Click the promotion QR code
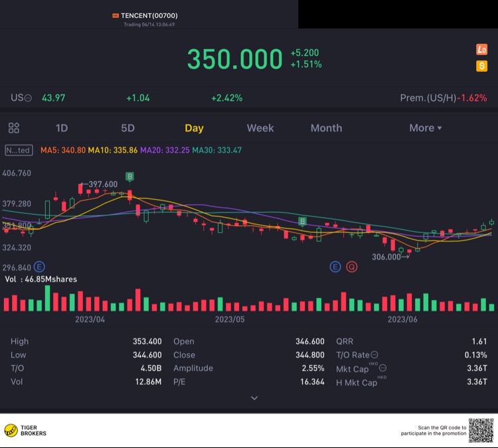The width and height of the screenshot is (498, 448). click(x=481, y=431)
